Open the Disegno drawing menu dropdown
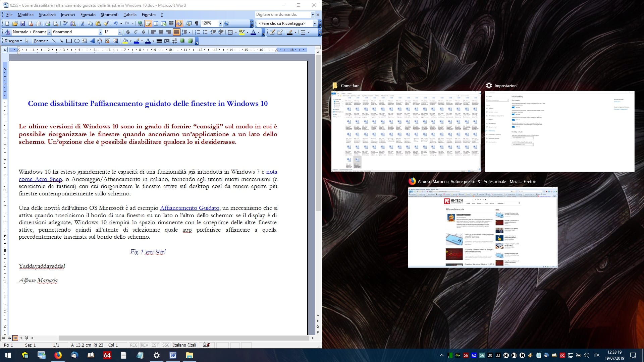Screen dimensions: 644x362 (13, 41)
